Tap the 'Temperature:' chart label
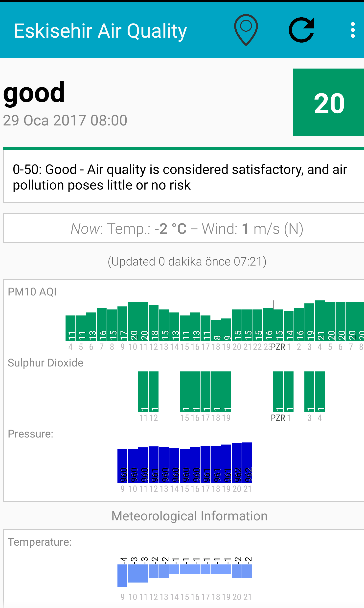The width and height of the screenshot is (364, 608). tap(40, 542)
